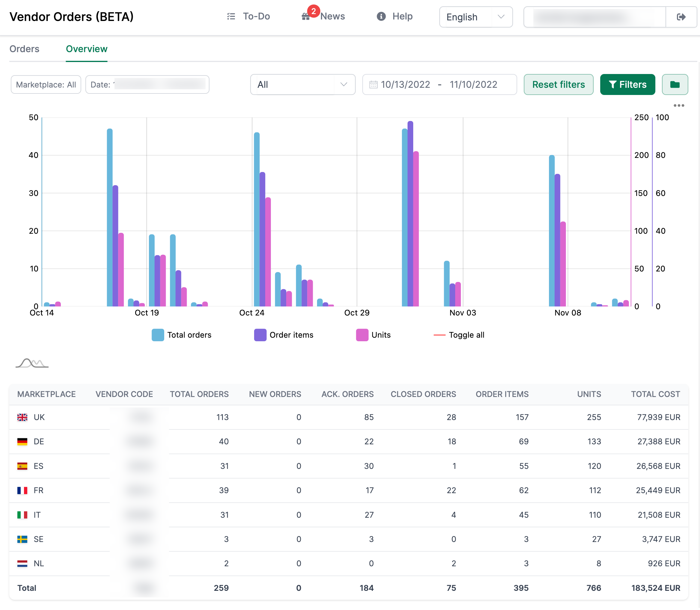Open the green folder icon button
700x610 pixels.
pyautogui.click(x=675, y=84)
